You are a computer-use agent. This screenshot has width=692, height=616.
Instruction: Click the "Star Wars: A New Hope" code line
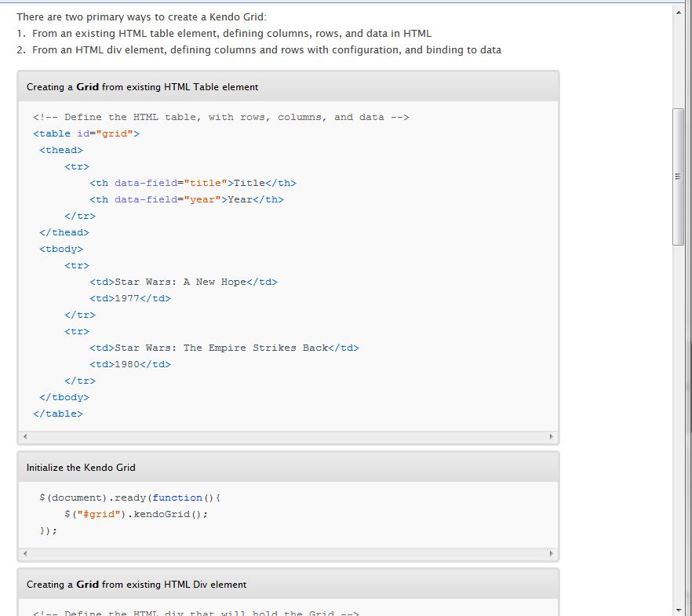(x=184, y=282)
